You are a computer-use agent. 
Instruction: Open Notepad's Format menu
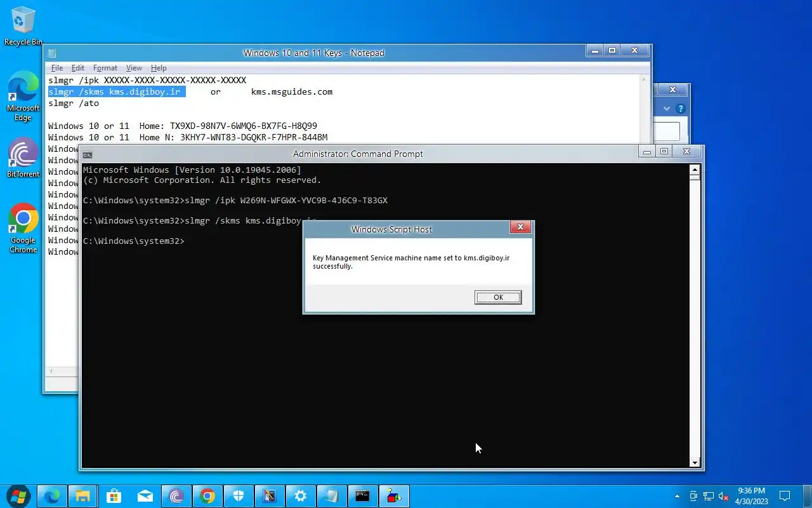coord(105,68)
